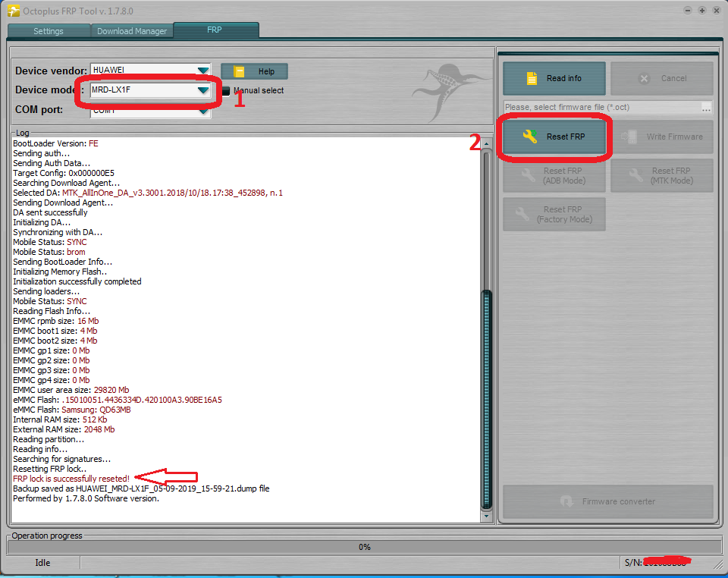Image resolution: width=728 pixels, height=578 pixels.
Task: Browse for firmware file with ellipsis button
Action: [706, 108]
